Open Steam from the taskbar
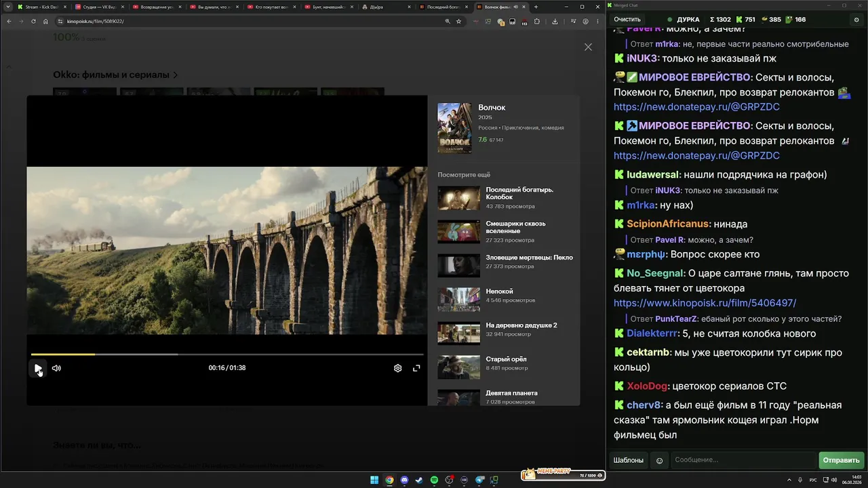 point(420,480)
